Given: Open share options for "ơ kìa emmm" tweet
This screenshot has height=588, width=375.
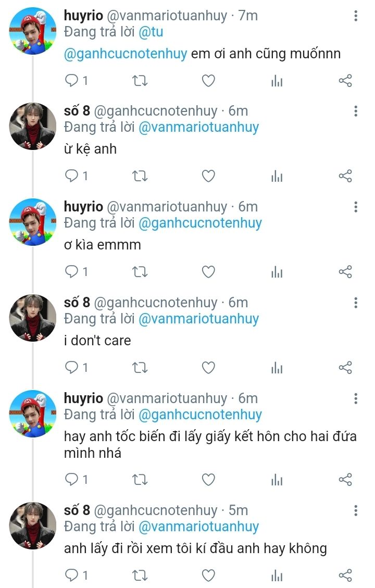Looking at the screenshot, I should 345,272.
